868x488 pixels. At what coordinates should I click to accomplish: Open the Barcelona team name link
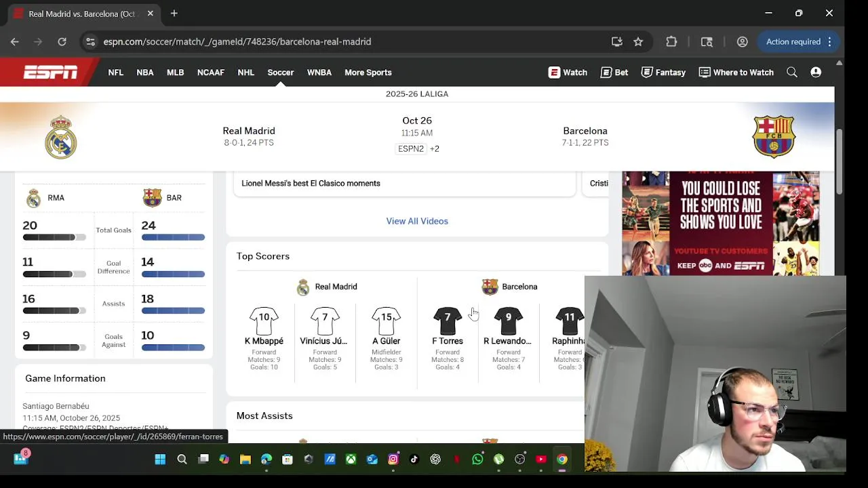[x=585, y=131]
